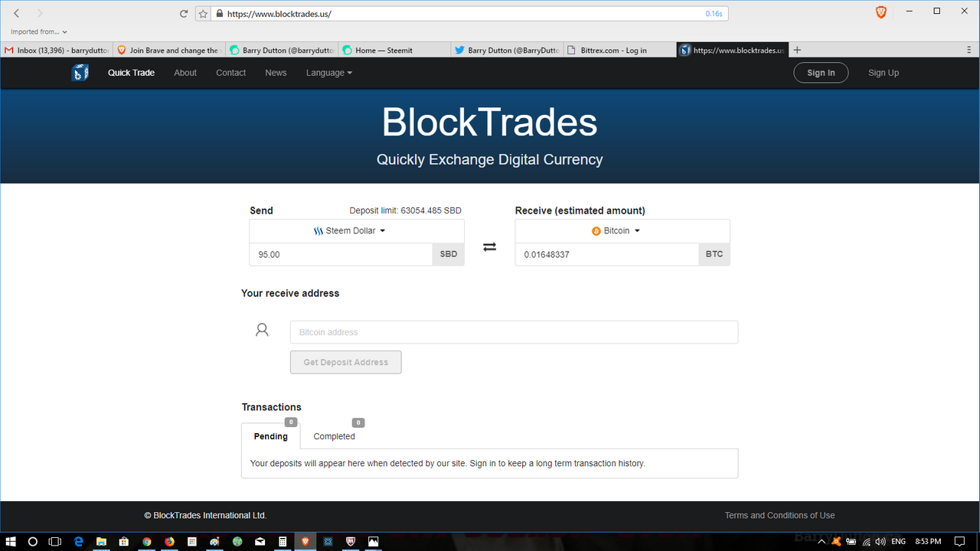Click the user icon beside Bitcoin address field
The image size is (980, 551).
tap(262, 330)
